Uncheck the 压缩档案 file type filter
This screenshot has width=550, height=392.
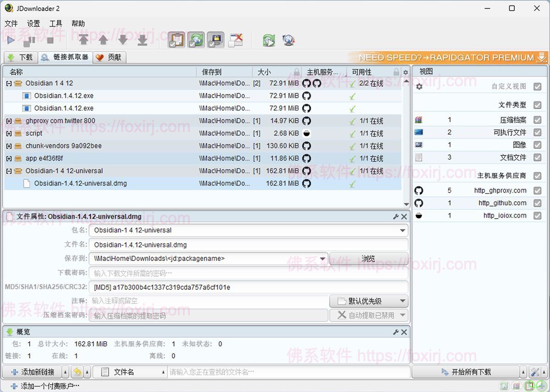pos(537,120)
